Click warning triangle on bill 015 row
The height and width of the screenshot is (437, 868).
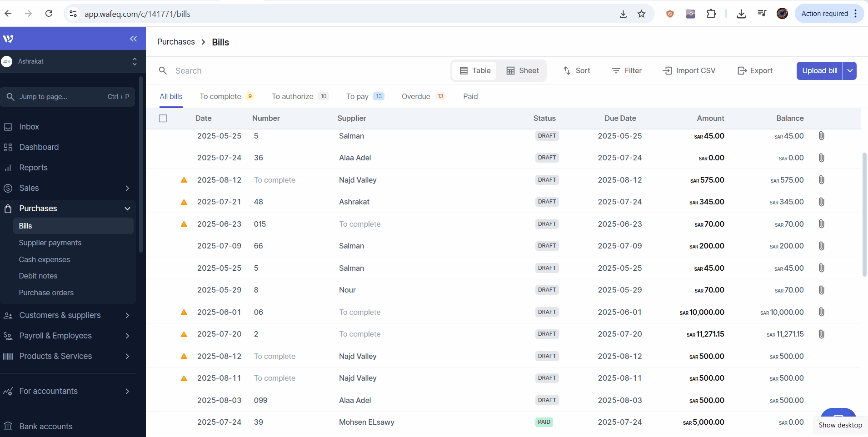pos(184,224)
